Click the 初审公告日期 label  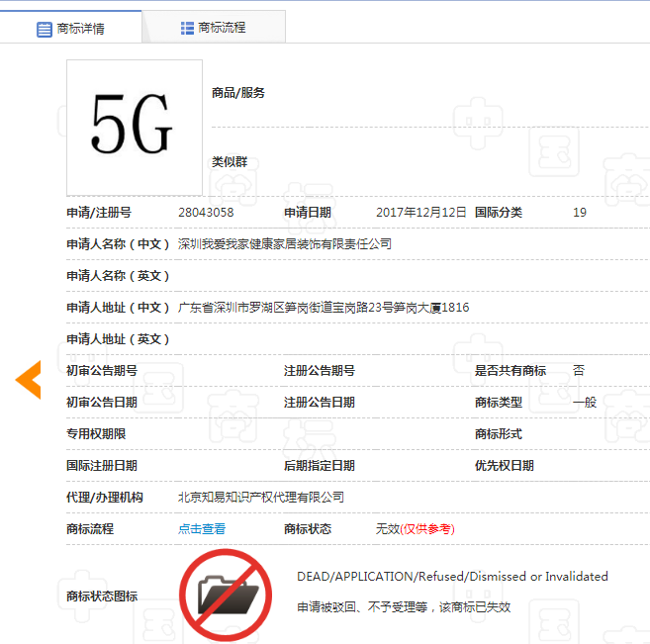click(102, 403)
